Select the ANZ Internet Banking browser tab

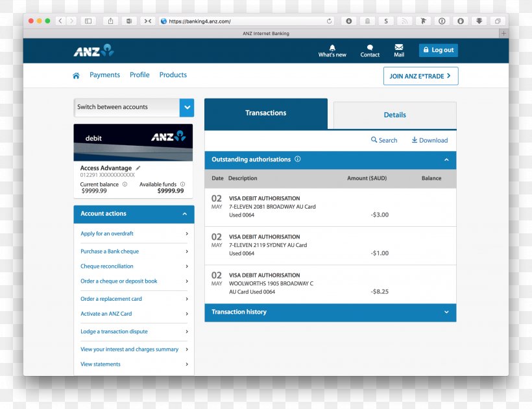pyautogui.click(x=266, y=33)
